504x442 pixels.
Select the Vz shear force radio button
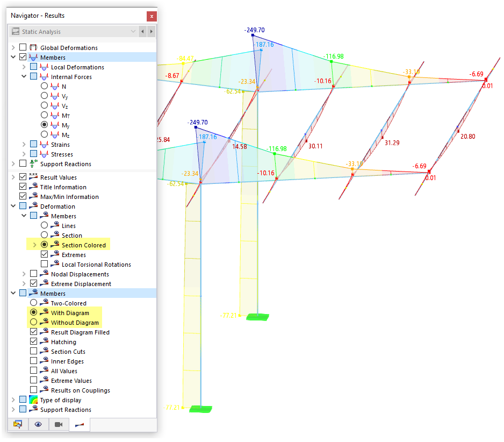(x=45, y=105)
